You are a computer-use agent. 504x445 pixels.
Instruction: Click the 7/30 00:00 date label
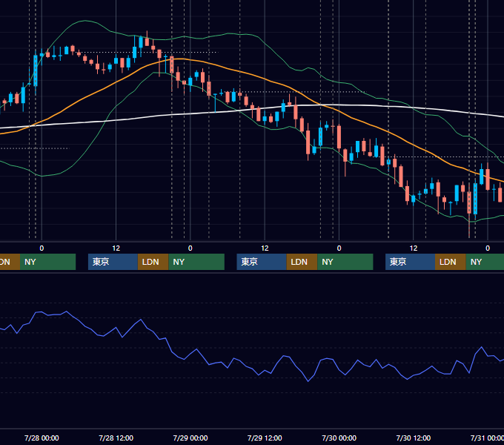pyautogui.click(x=339, y=438)
